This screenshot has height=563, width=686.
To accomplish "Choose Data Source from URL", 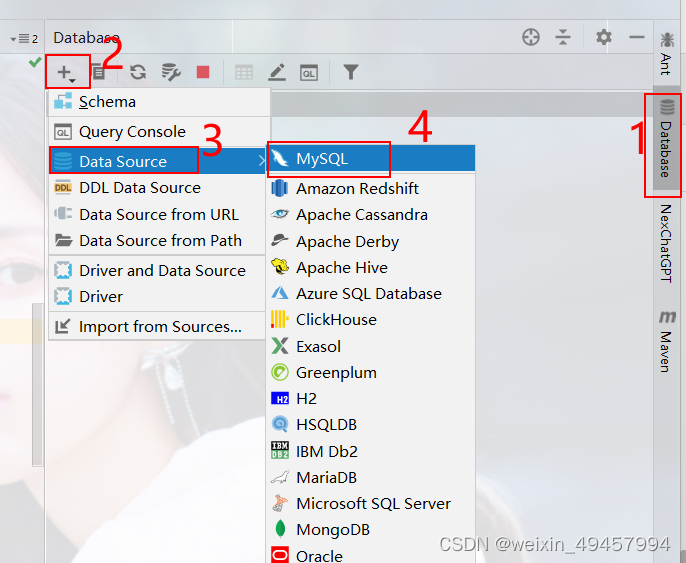I will 158,215.
